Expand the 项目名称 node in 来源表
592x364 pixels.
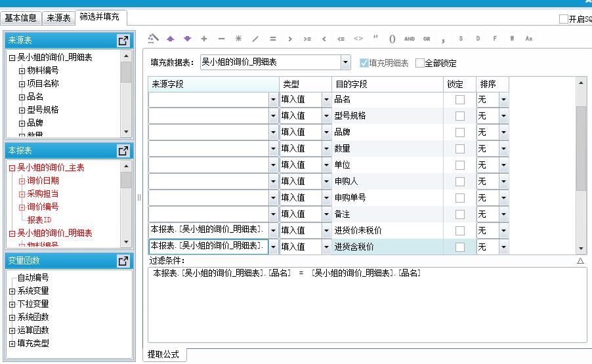point(22,84)
